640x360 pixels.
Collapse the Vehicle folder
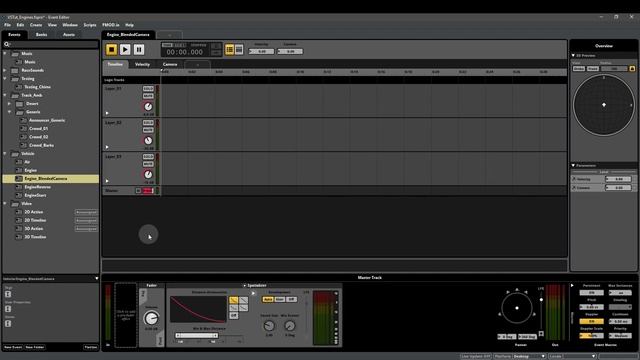tap(5, 153)
